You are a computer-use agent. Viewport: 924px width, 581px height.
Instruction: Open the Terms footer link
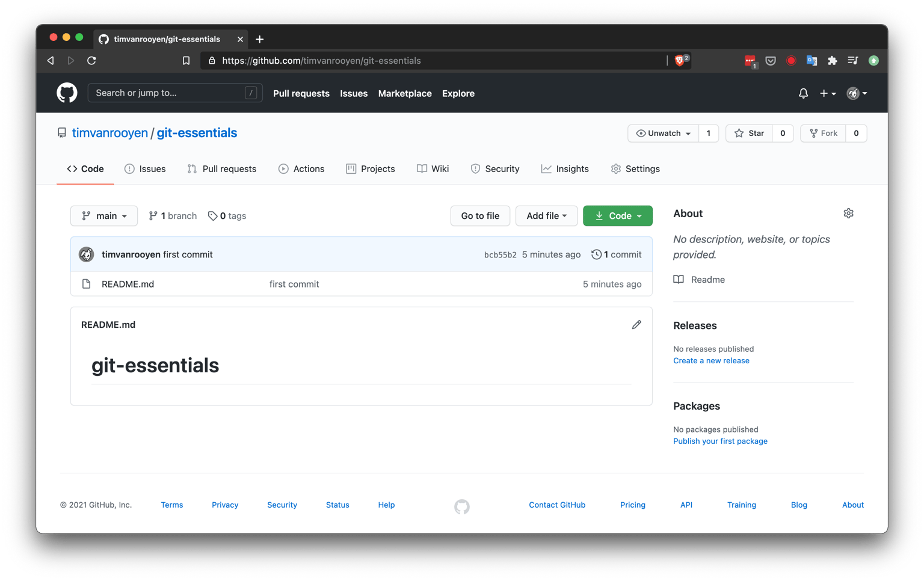coord(172,505)
